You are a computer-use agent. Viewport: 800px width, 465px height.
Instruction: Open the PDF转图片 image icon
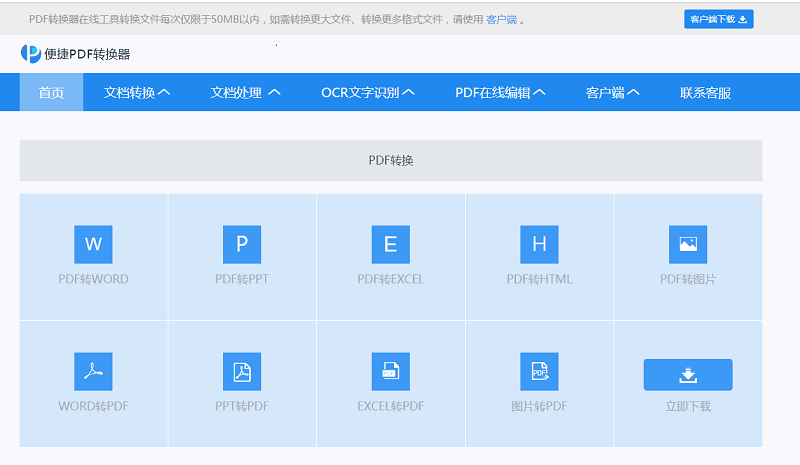coord(688,244)
